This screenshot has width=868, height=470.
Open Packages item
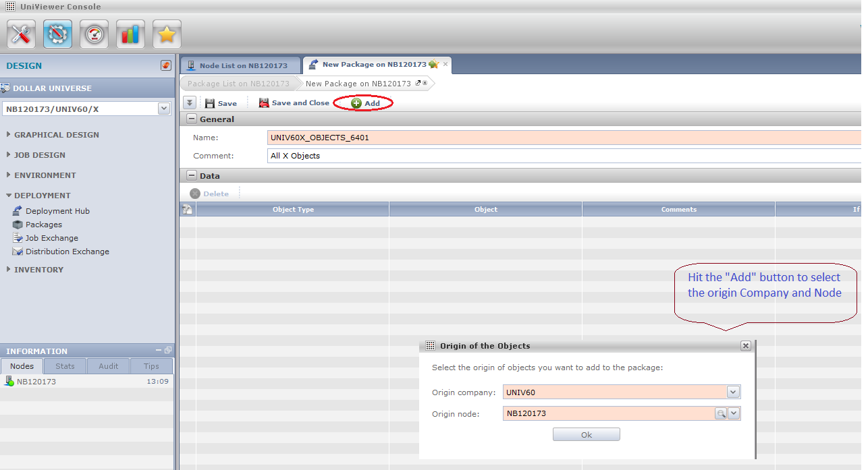[44, 225]
